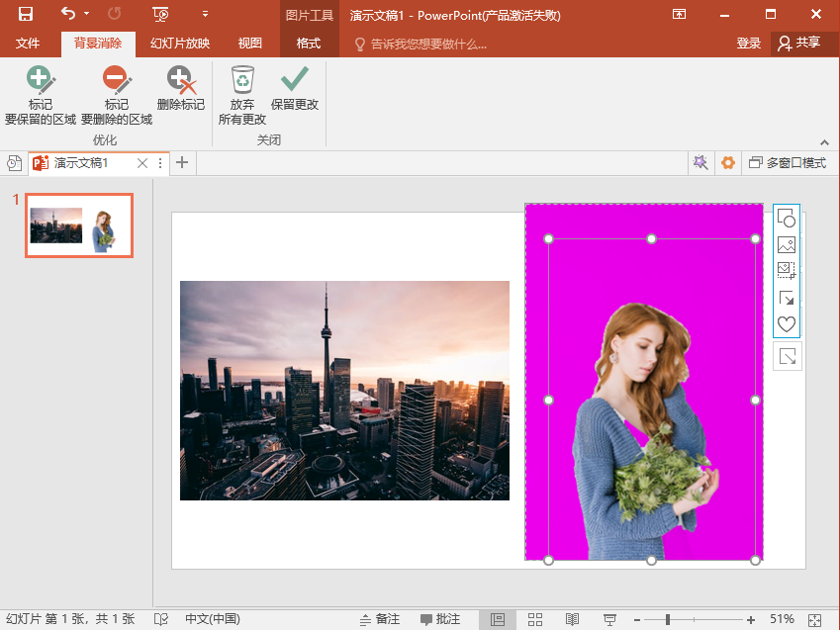Switch to Slide Sorter view icon
The width and height of the screenshot is (840, 630).
pyautogui.click(x=535, y=620)
